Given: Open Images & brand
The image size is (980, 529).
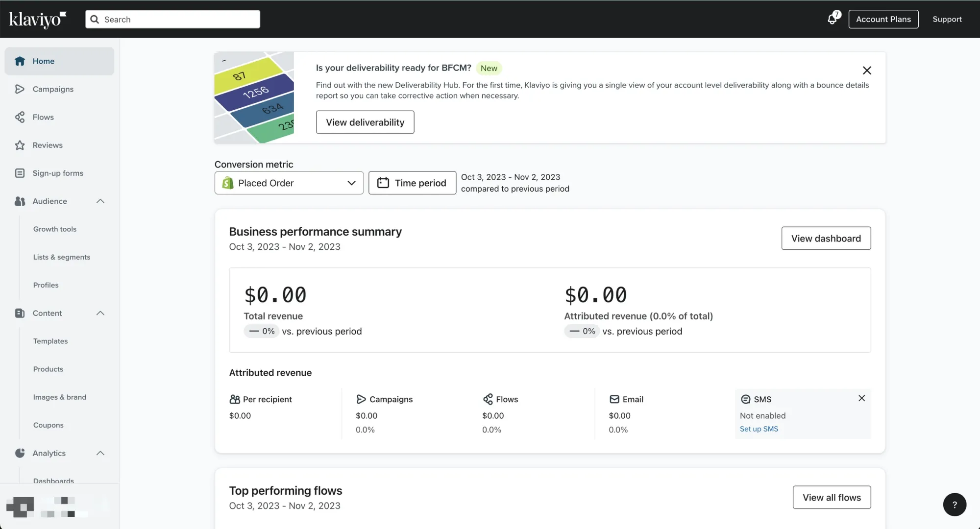Looking at the screenshot, I should click(x=60, y=397).
